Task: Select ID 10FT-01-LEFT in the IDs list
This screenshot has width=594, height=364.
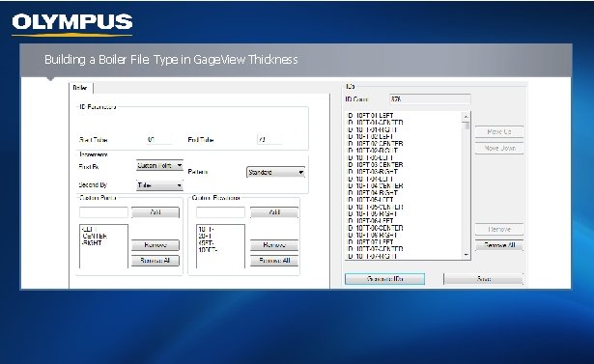Action: (x=371, y=116)
